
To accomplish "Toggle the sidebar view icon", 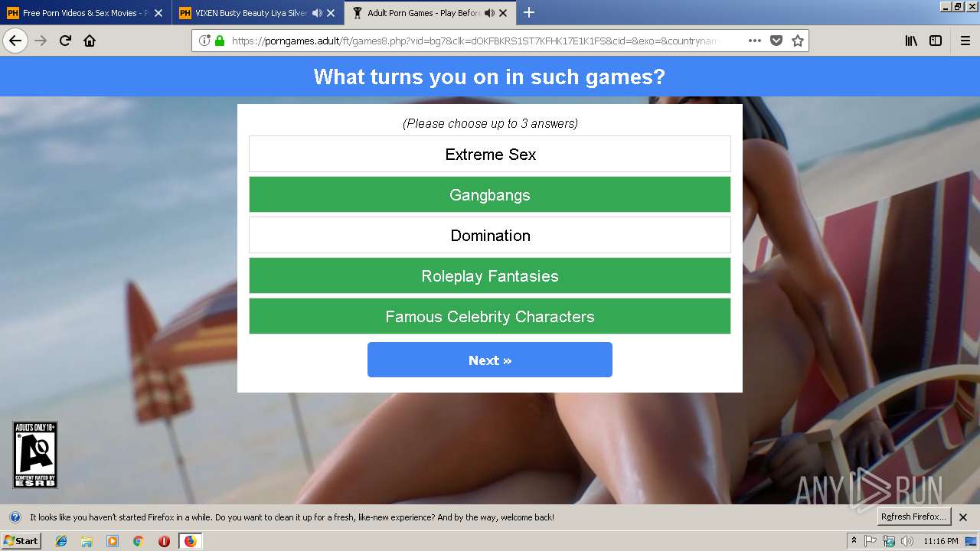I will tap(936, 41).
